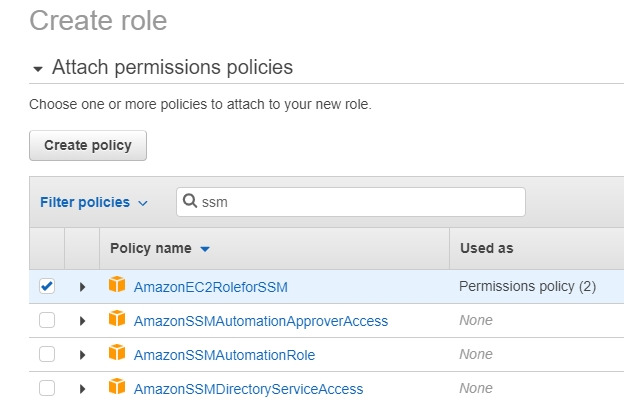Check the AmazonSSMAutomationApproverAccess checkbox

pos(47,320)
